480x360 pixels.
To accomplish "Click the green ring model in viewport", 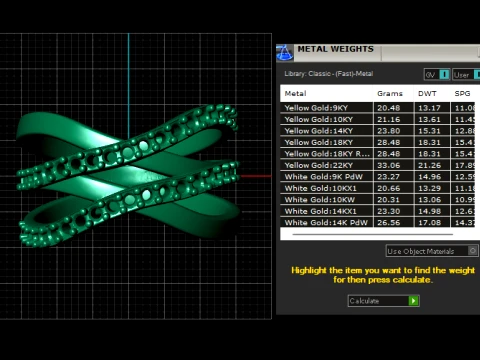I will coord(128,176).
